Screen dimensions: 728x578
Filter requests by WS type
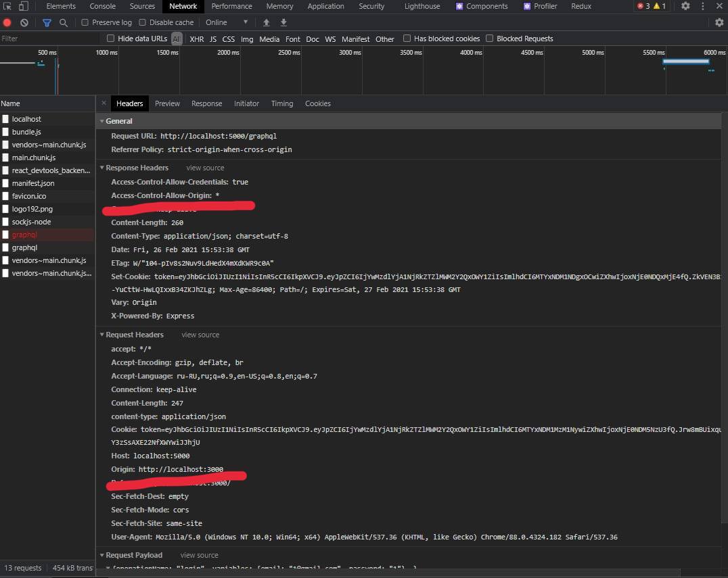point(330,39)
